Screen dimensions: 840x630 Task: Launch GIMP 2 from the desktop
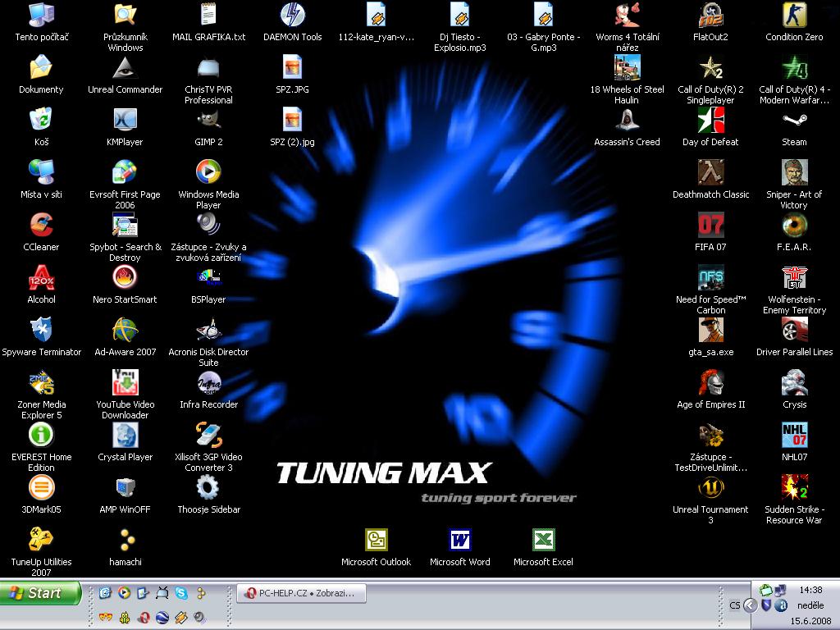pyautogui.click(x=208, y=120)
